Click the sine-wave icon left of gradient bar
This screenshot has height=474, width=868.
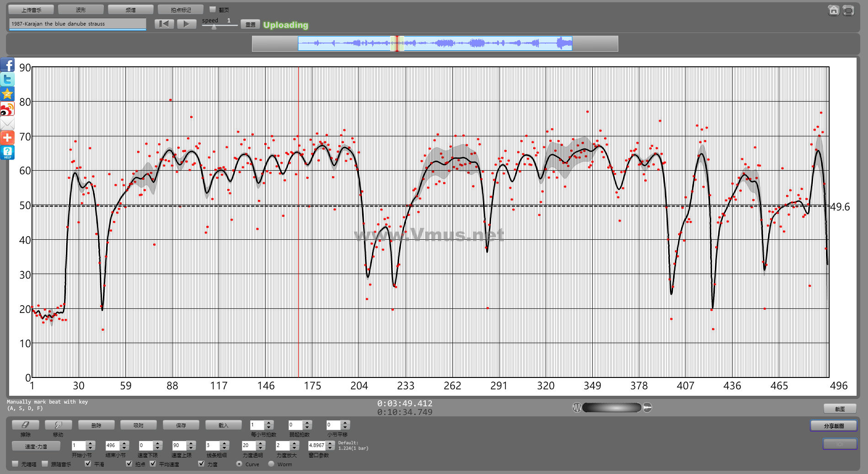(x=577, y=407)
